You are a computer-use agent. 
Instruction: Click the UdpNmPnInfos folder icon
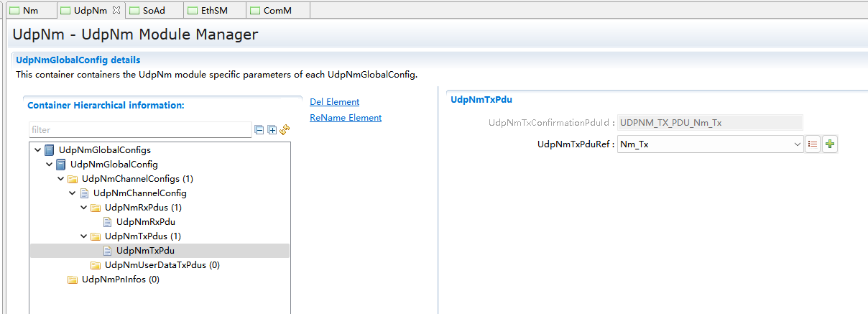73,280
